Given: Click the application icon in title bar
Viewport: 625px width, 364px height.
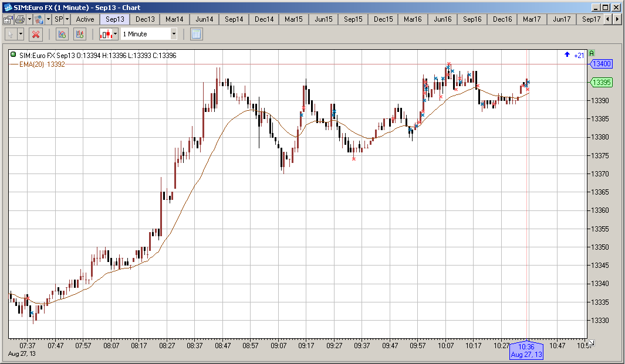Looking at the screenshot, I should 8,8.
